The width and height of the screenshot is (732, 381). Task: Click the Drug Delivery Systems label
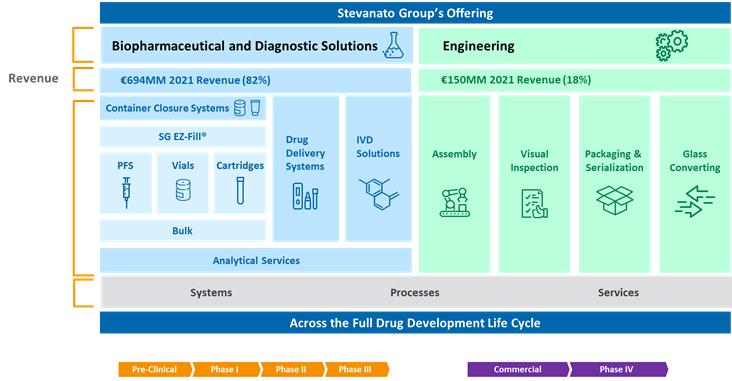pyautogui.click(x=305, y=153)
